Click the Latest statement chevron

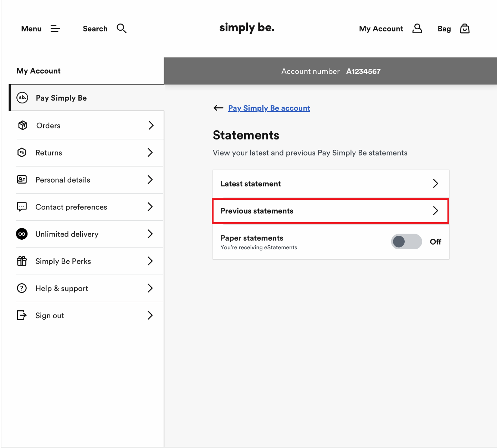435,183
